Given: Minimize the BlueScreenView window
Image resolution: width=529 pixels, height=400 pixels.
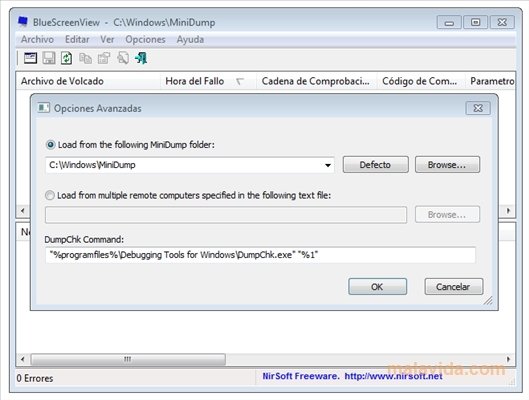Looking at the screenshot, I should [x=449, y=22].
